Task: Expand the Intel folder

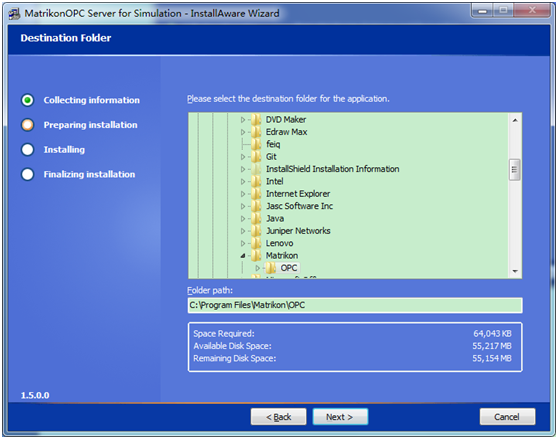Action: click(x=243, y=182)
